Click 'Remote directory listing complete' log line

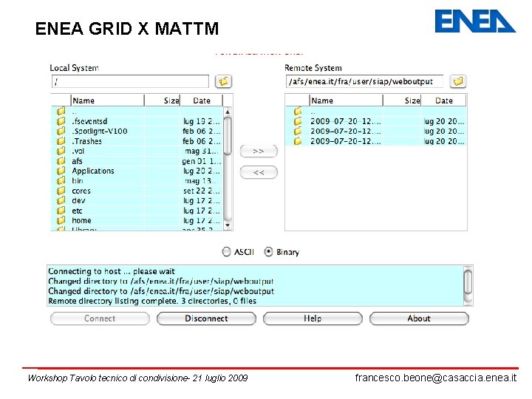coord(152,301)
